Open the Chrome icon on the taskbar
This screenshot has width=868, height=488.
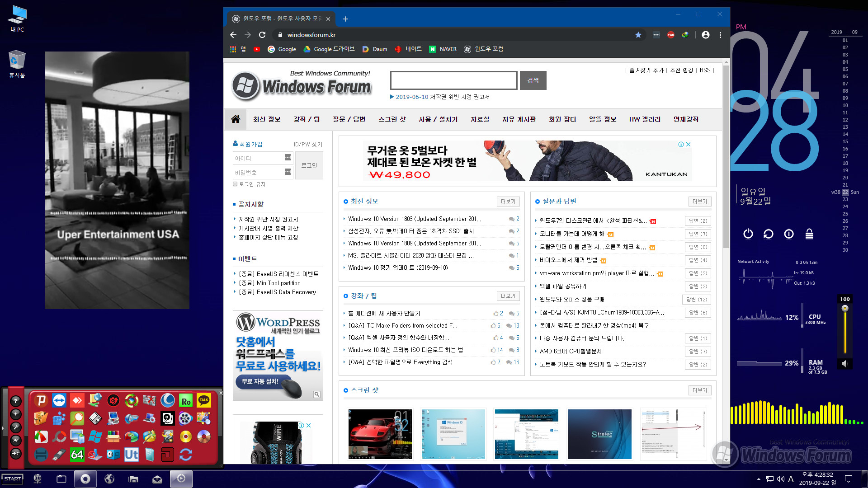tap(85, 479)
